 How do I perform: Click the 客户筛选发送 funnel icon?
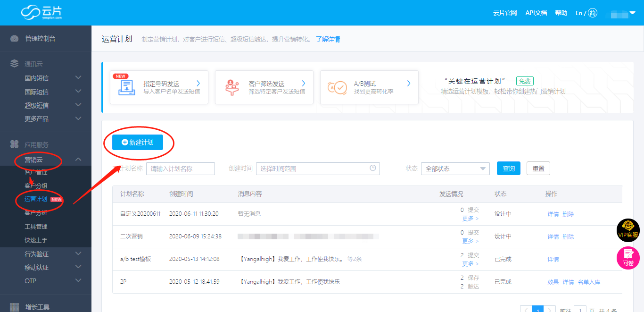[231, 88]
